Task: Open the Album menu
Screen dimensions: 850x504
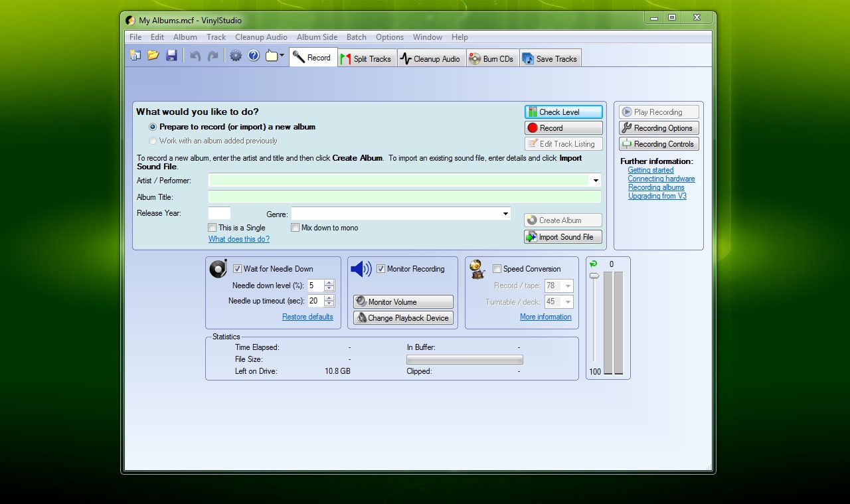Action: click(185, 37)
